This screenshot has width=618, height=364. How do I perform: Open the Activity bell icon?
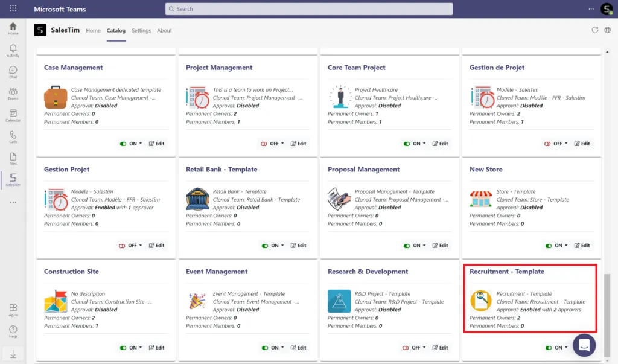point(13,51)
